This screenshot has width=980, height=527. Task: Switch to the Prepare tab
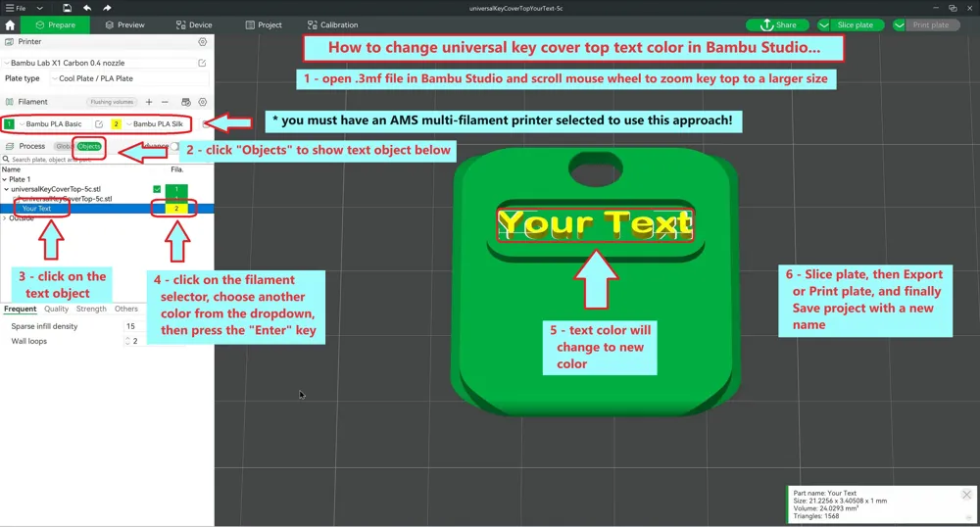55,24
